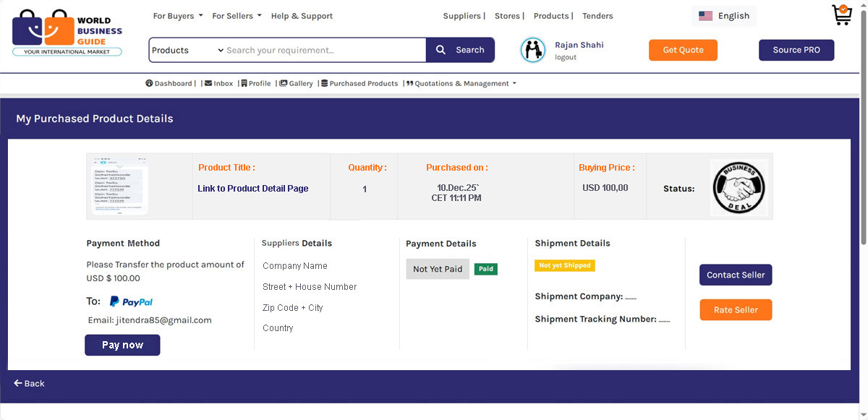Open Link to Product Detail Page
The image size is (868, 420).
pyautogui.click(x=253, y=188)
